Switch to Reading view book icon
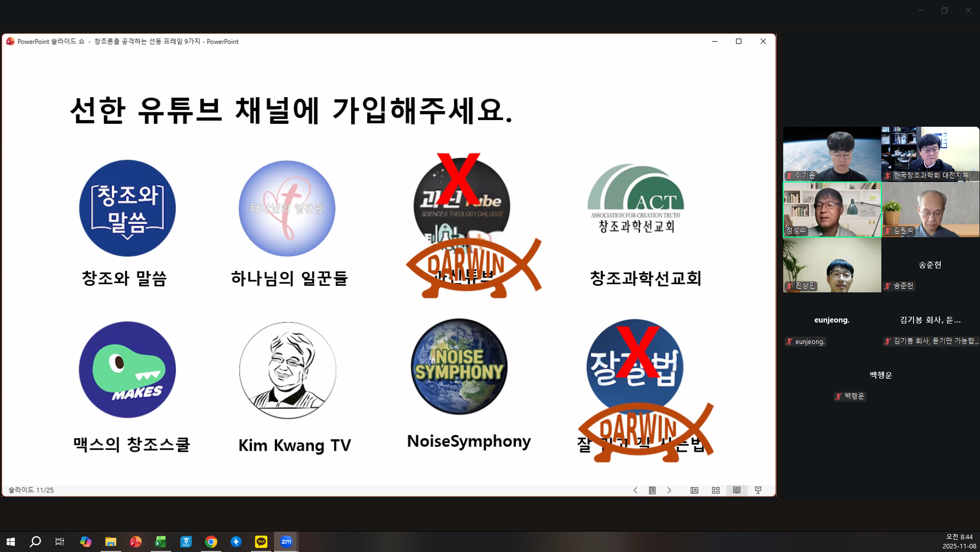Screen dimensions: 980x552 (737, 490)
